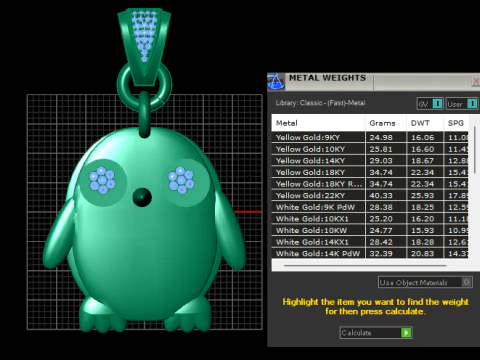Enable Use Object Materials option
This screenshot has width=480, height=360.
coord(466,282)
